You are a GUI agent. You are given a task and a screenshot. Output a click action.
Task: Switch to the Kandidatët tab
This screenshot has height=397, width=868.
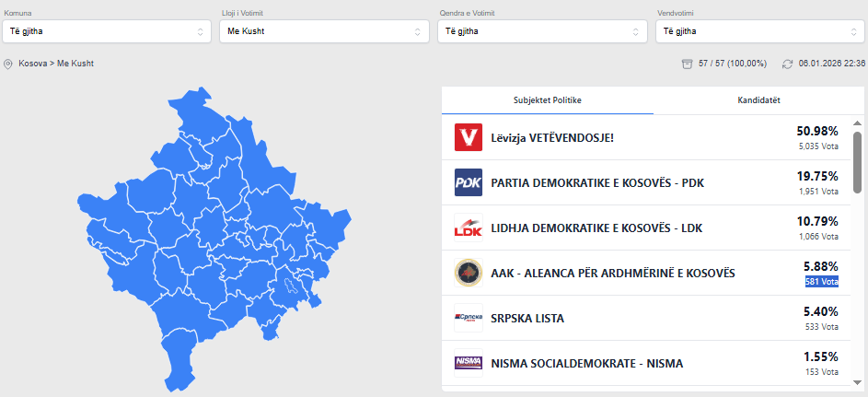coord(759,100)
